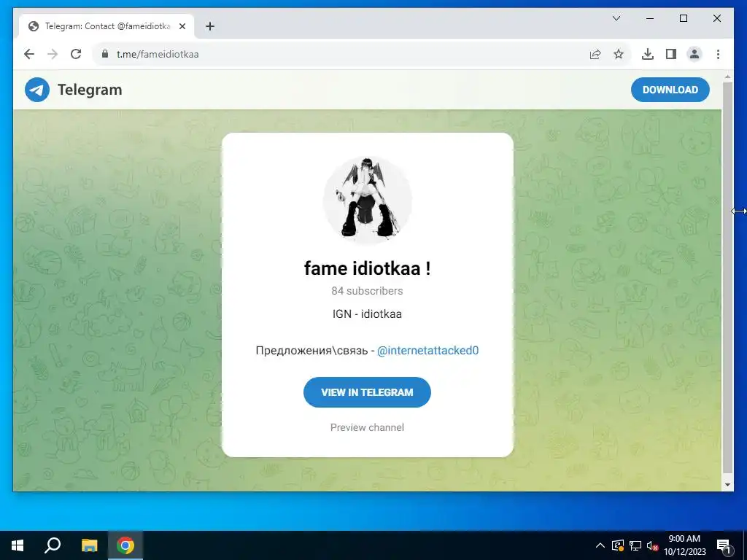Click the DOWNLOAD button
Image resolution: width=747 pixels, height=560 pixels.
[x=670, y=90]
